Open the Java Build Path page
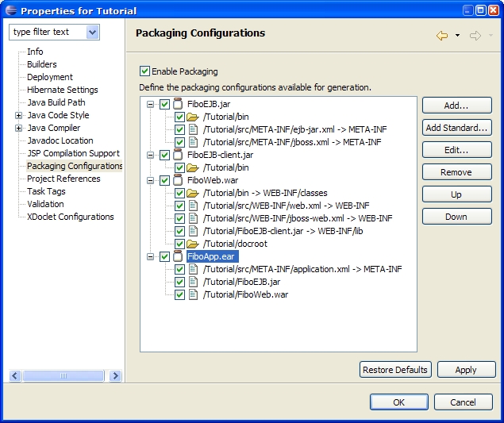 (x=56, y=102)
